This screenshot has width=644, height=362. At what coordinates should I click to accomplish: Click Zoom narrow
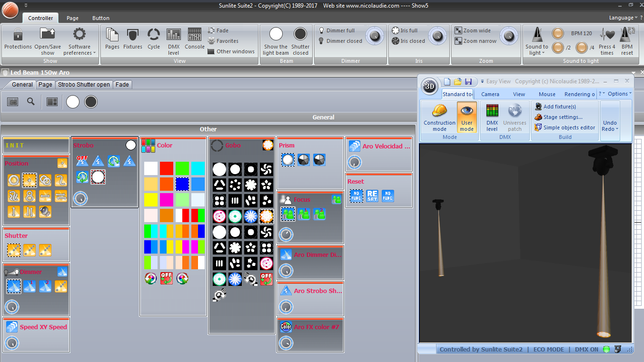click(x=476, y=41)
